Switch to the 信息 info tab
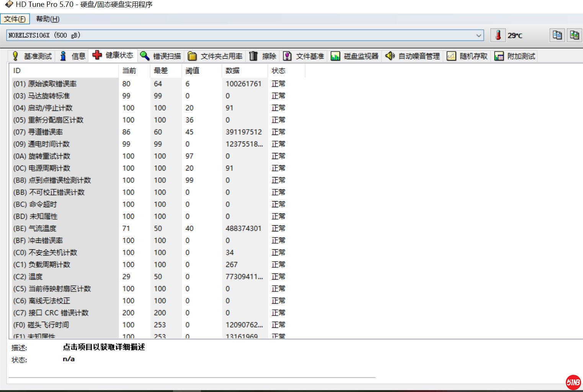Screen dimensions: 583x392 pos(73,56)
